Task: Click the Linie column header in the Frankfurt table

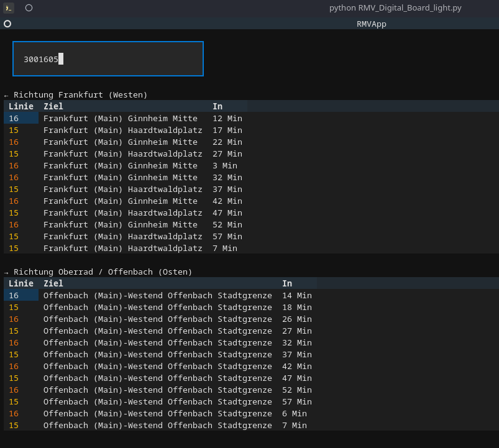Action: click(x=21, y=106)
